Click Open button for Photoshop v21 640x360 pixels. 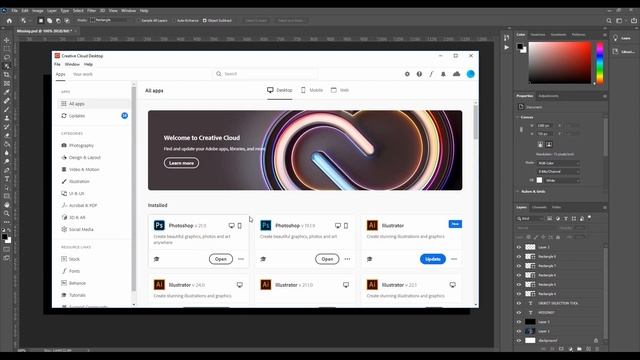tap(221, 259)
